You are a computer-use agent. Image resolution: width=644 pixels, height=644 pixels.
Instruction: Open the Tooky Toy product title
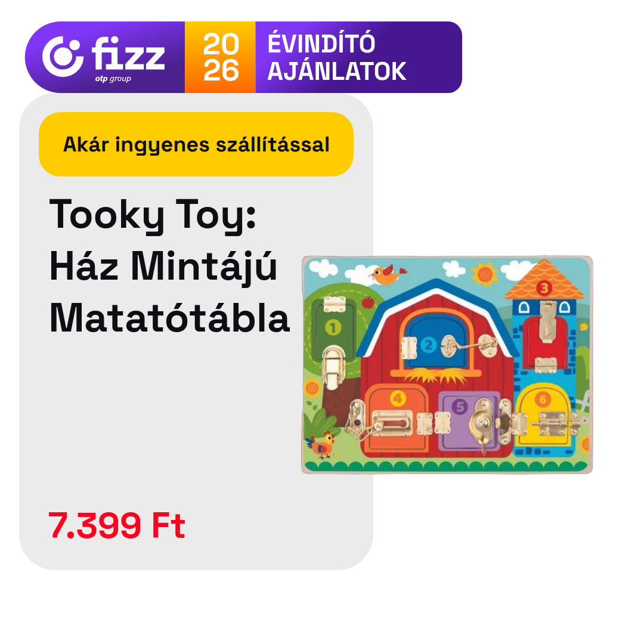tap(169, 266)
